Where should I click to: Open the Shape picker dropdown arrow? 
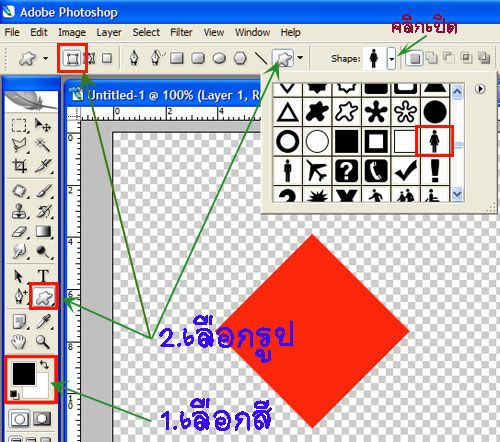coord(391,59)
